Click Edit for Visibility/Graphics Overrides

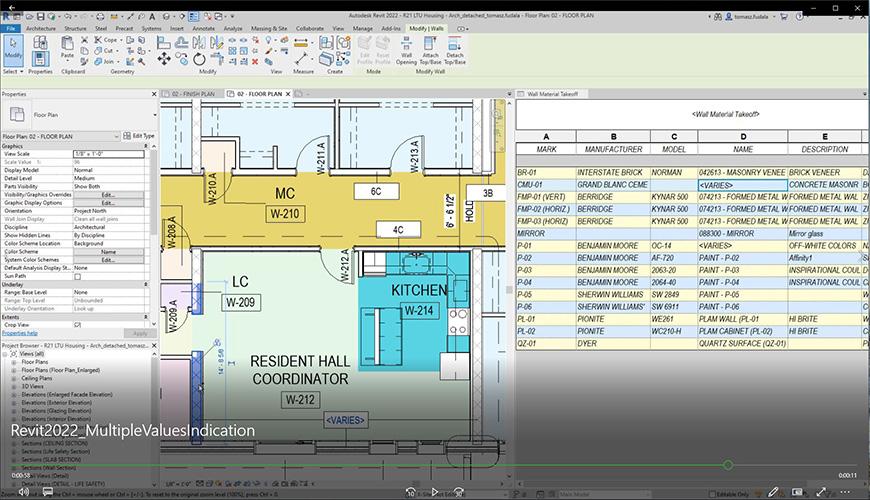point(108,195)
